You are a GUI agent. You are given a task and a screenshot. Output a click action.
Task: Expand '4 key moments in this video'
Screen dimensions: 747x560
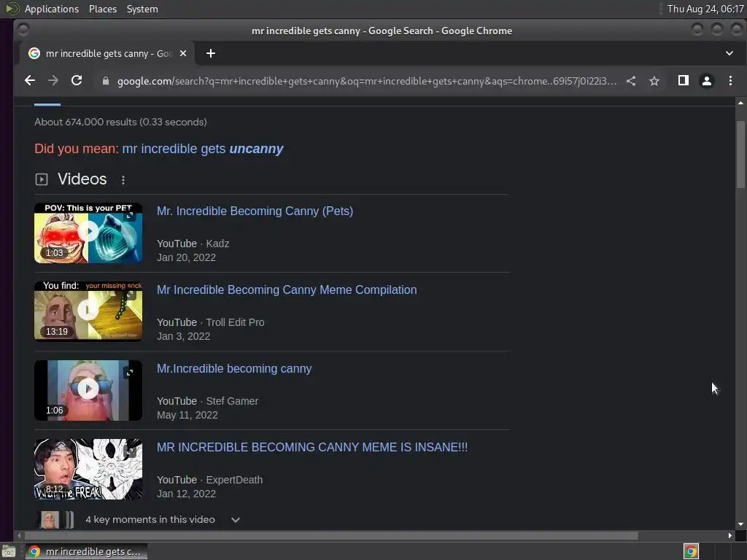(x=236, y=519)
